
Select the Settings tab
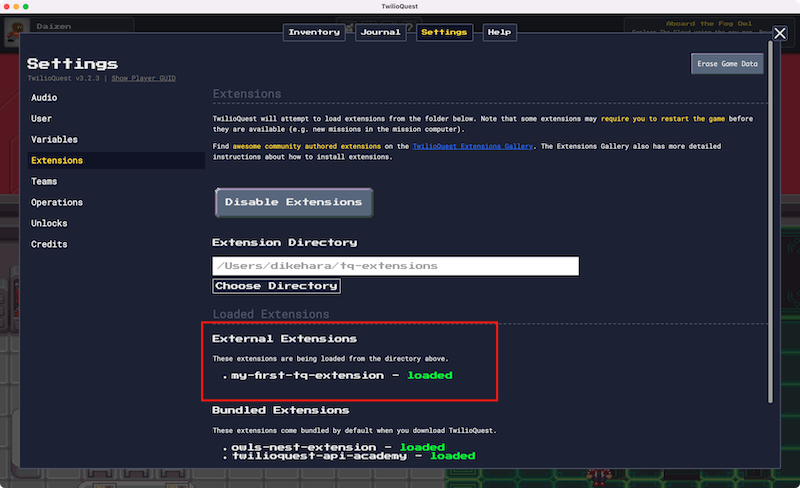[x=444, y=32]
